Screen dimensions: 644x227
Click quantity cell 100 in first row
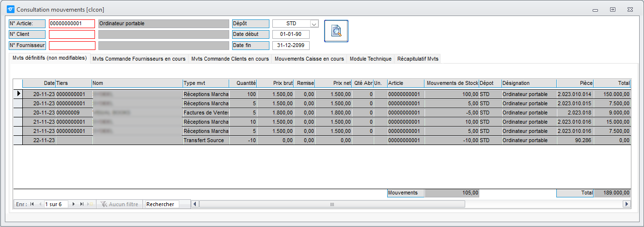(243, 94)
